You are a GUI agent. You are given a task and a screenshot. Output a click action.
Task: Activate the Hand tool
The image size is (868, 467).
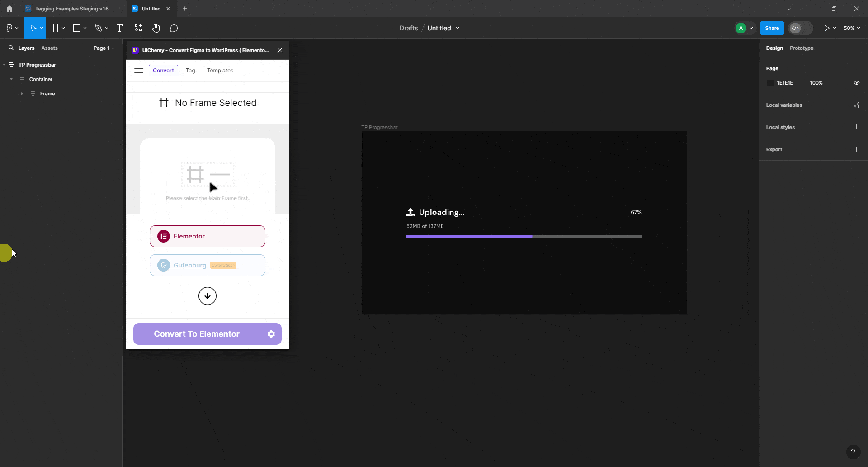click(x=156, y=28)
